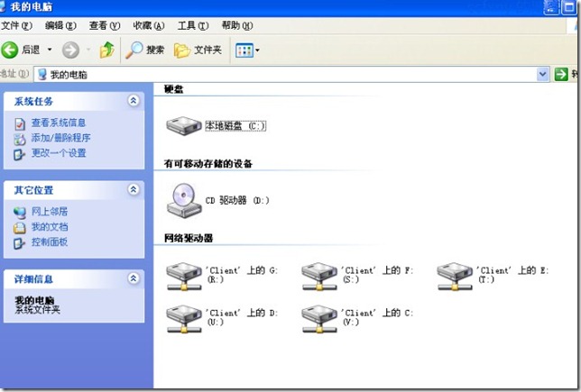581x392 pixels.
Task: Click the maximize window button
Action: click(x=568, y=7)
